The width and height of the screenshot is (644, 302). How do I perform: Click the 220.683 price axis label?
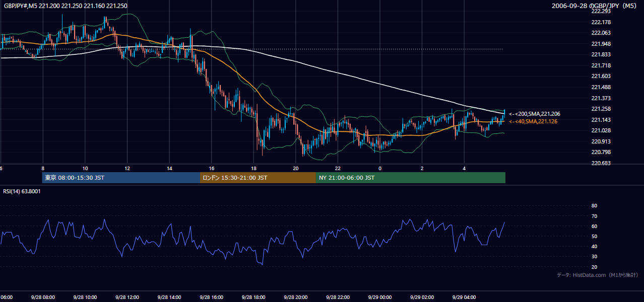pyautogui.click(x=601, y=163)
